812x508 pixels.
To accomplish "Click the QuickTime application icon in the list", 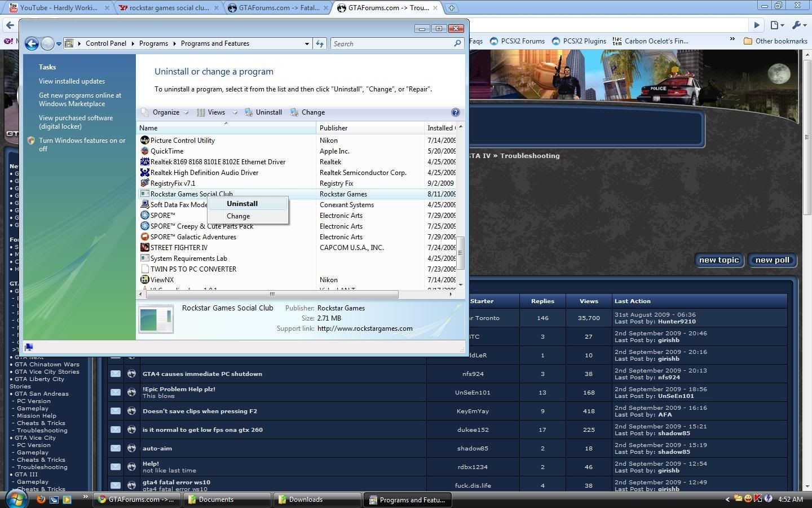I will coord(145,151).
